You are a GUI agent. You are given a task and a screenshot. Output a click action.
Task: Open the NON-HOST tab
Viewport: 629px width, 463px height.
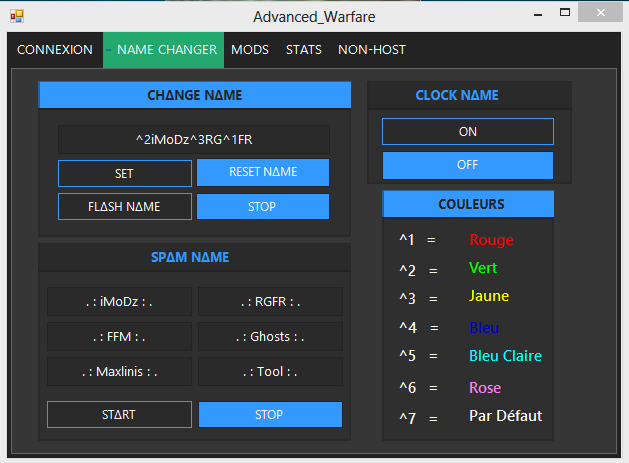[372, 50]
